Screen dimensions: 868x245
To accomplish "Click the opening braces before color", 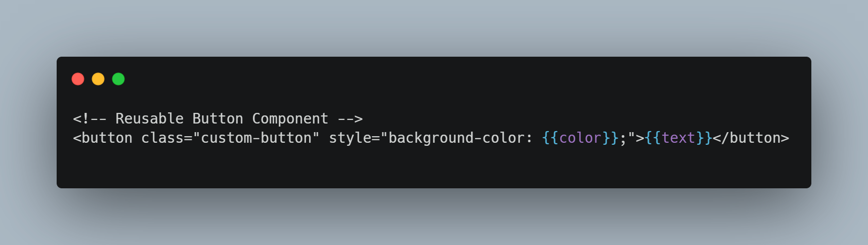I will tap(550, 138).
